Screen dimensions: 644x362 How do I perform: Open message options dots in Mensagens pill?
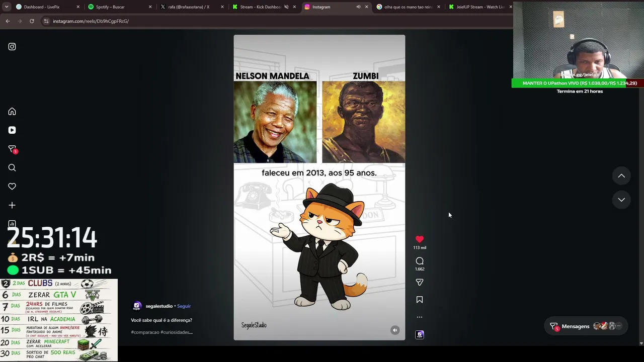(x=618, y=326)
